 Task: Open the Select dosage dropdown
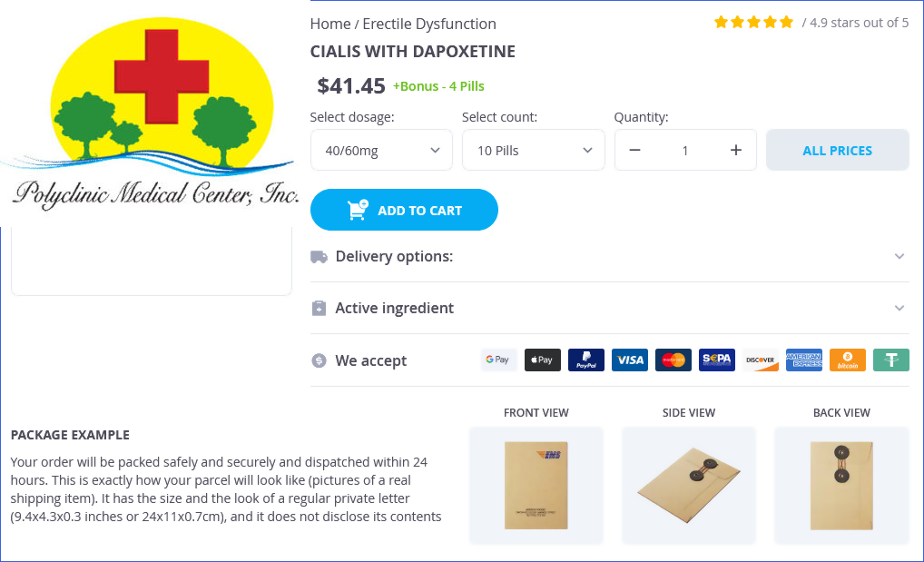[x=381, y=150]
